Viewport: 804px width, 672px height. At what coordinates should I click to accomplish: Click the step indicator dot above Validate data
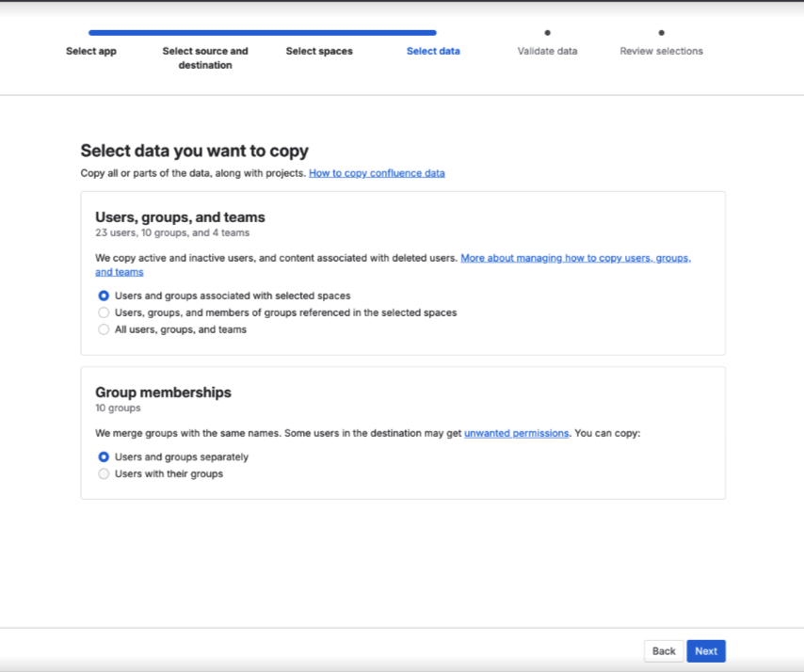click(x=547, y=31)
